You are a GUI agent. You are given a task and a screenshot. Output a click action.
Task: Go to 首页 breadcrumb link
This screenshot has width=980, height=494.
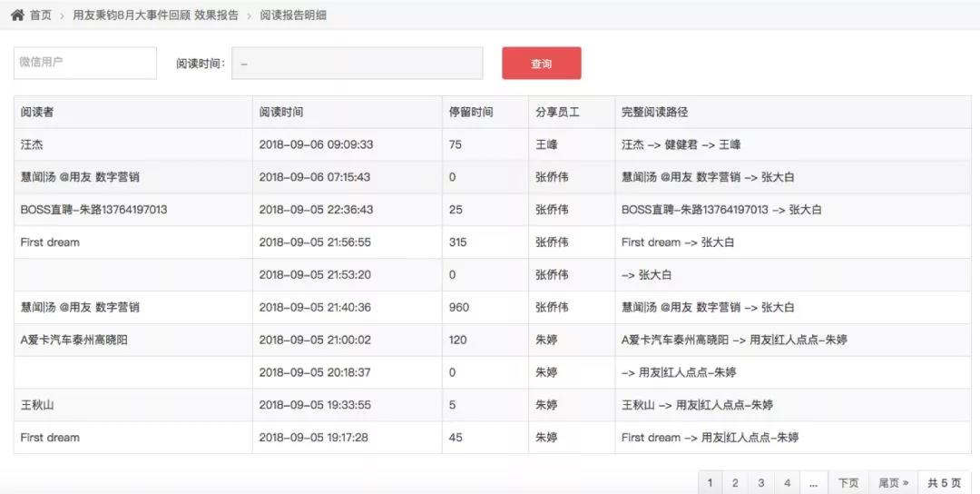pyautogui.click(x=41, y=15)
